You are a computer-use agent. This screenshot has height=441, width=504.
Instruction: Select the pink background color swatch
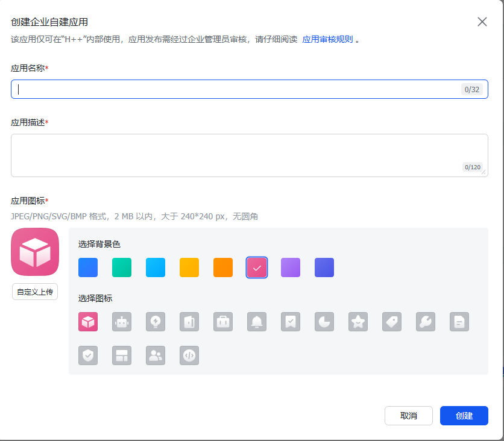coord(256,267)
